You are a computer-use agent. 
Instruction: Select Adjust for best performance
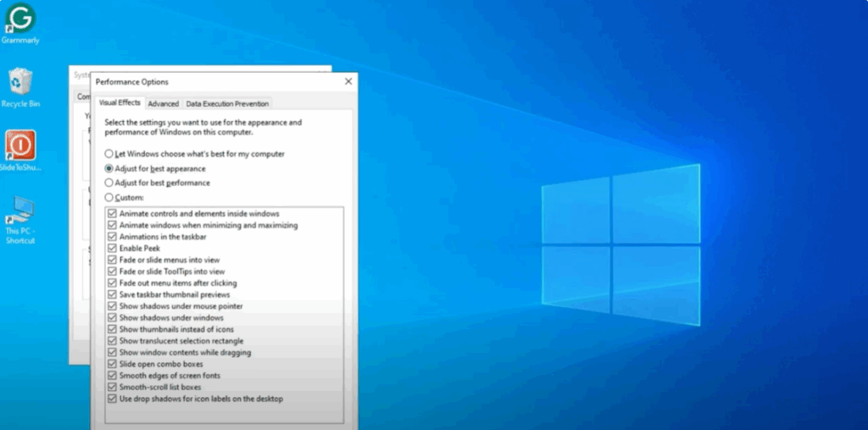point(108,182)
